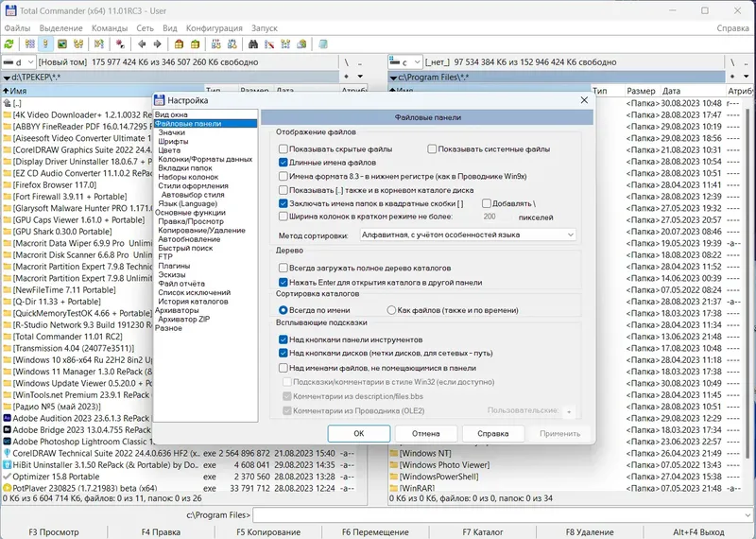Image resolution: width=756 pixels, height=539 pixels.
Task: Open the Файлы menu
Action: (17, 28)
